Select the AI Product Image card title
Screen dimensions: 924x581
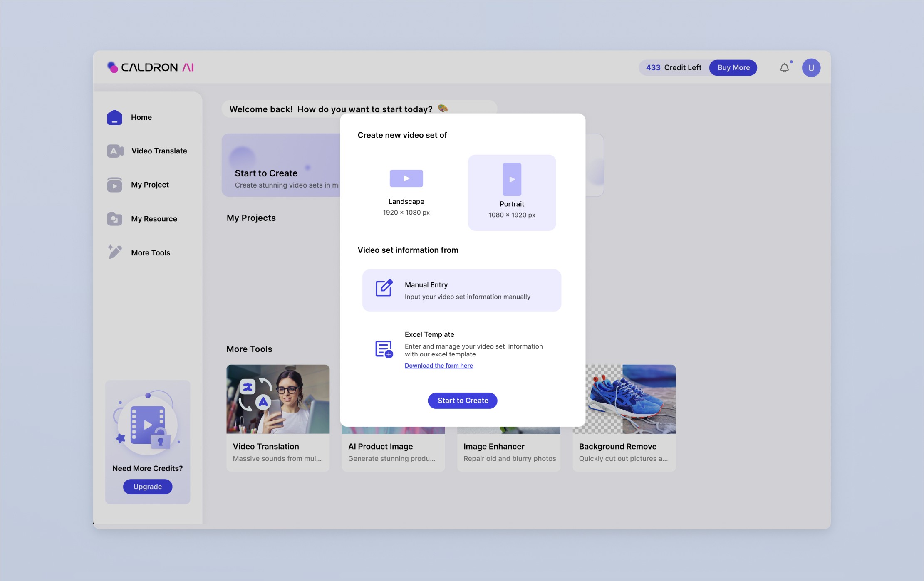click(380, 446)
